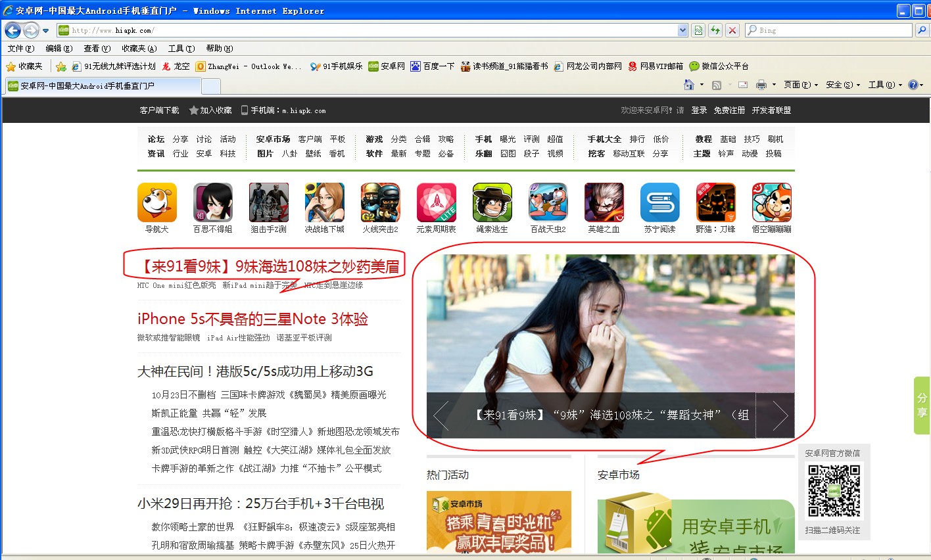
Task: Click the green 分享 side tab
Action: click(922, 405)
